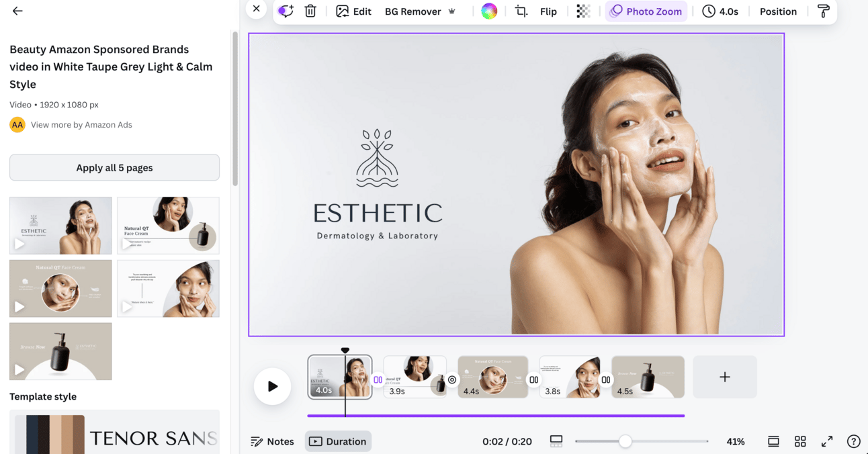
Task: Select the 4.4s timeline clip
Action: click(493, 377)
